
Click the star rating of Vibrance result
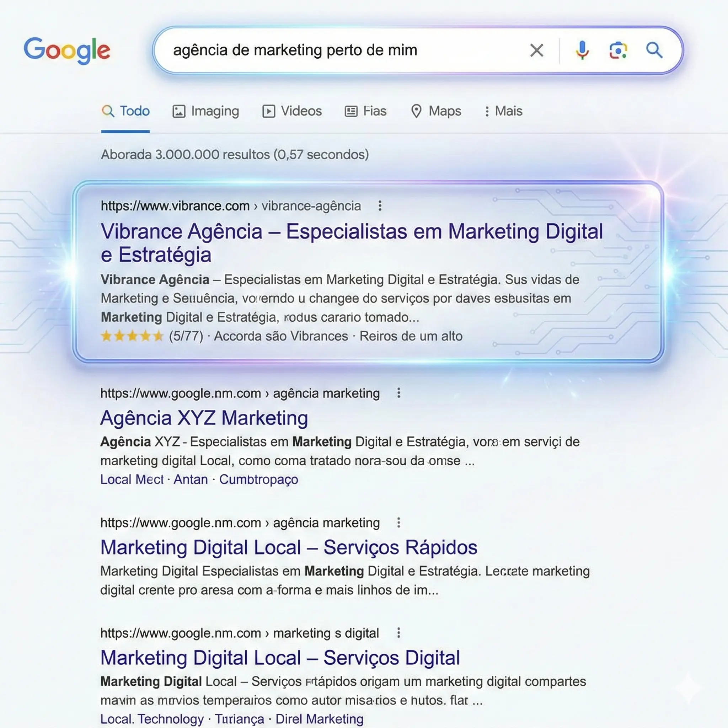tap(132, 336)
